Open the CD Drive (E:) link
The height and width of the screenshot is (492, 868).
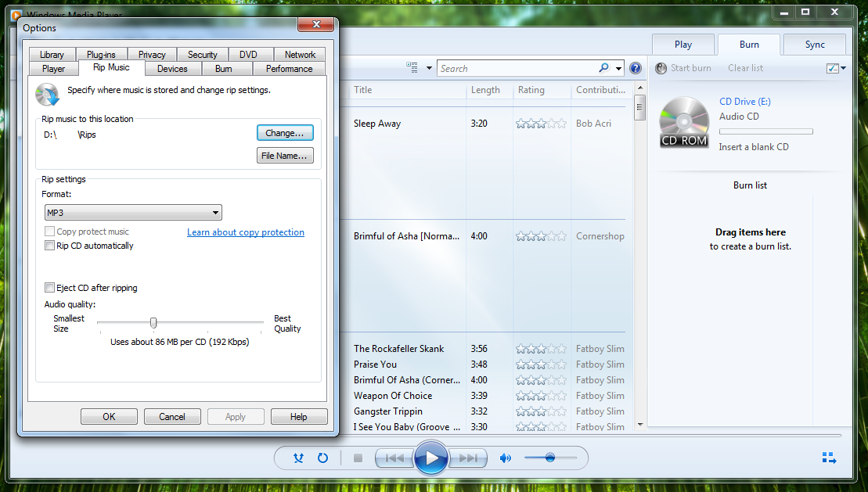[x=744, y=101]
